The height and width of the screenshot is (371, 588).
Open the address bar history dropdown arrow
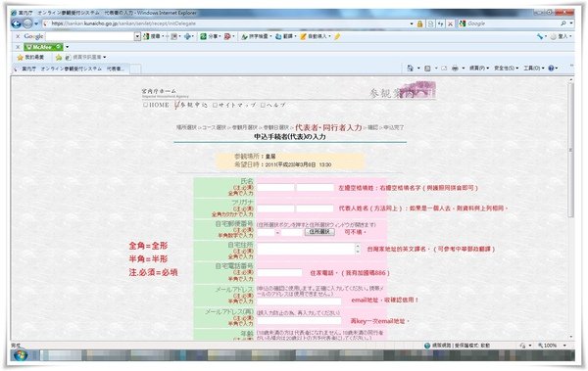(x=412, y=23)
